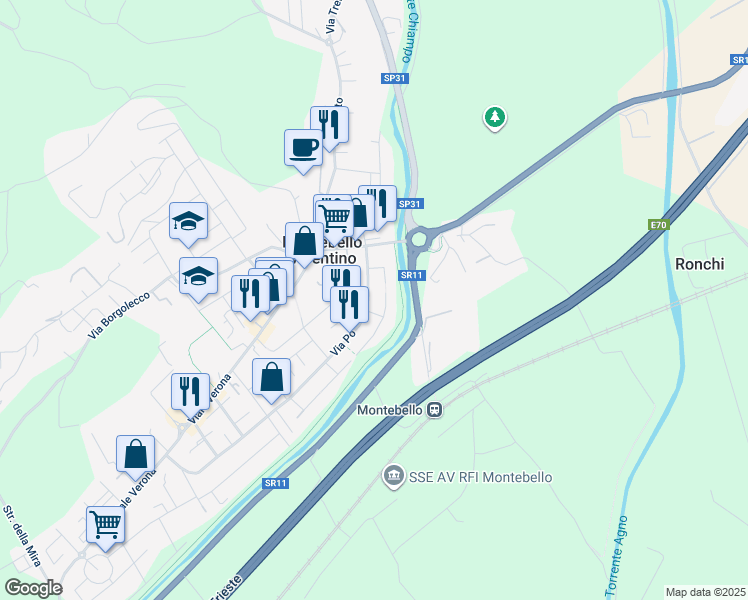This screenshot has width=748, height=600.
Task: Click the lower graduation cap school marker
Action: 198,277
